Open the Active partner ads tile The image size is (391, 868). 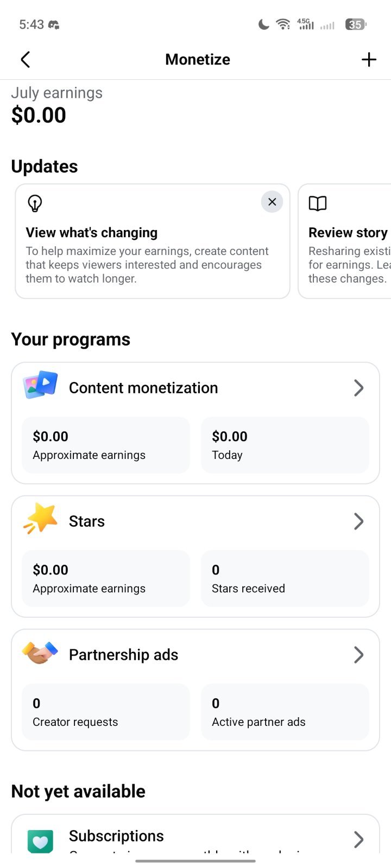285,712
